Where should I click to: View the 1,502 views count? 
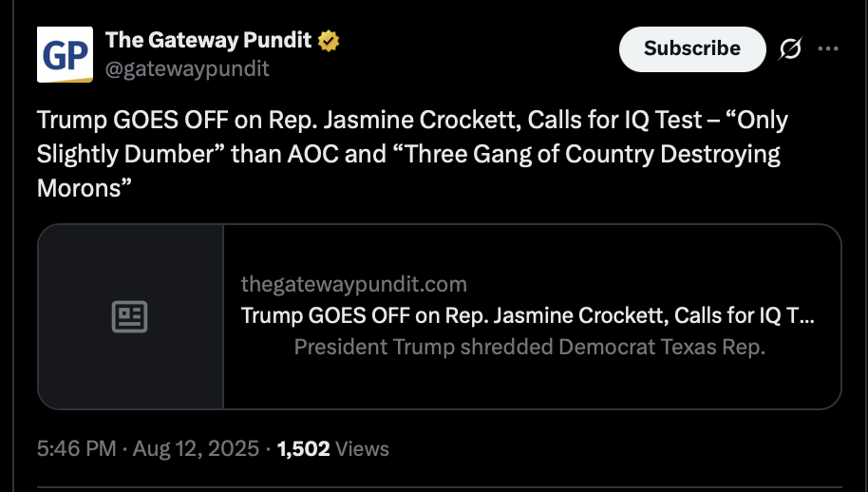click(x=303, y=448)
